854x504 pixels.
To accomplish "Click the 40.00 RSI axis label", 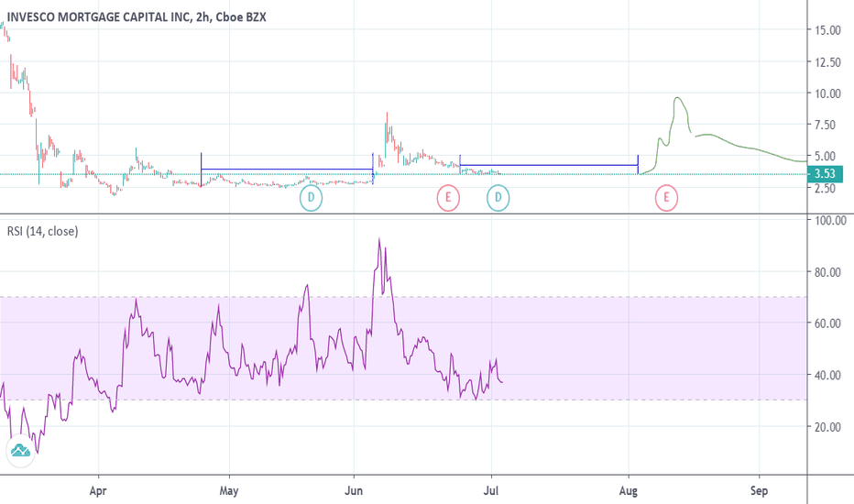I will tap(827, 375).
